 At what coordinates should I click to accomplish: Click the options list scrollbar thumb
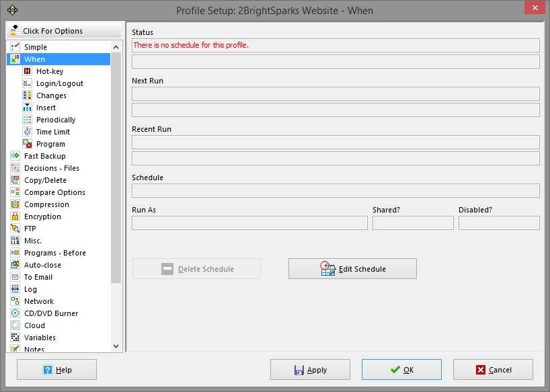116,167
